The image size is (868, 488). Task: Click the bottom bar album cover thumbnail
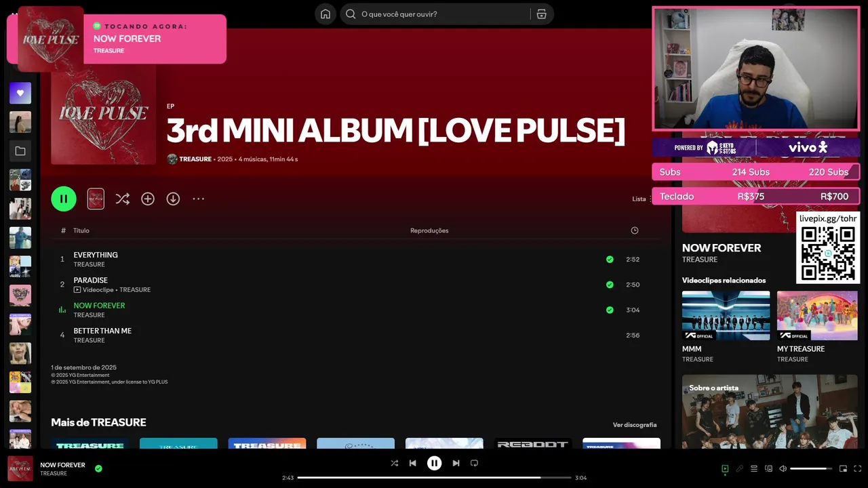[20, 468]
